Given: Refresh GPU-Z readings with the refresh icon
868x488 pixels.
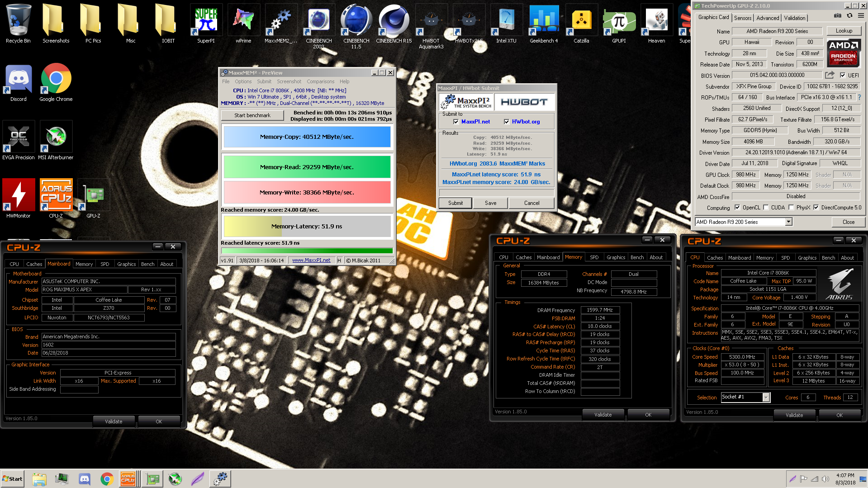Looking at the screenshot, I should (849, 16).
